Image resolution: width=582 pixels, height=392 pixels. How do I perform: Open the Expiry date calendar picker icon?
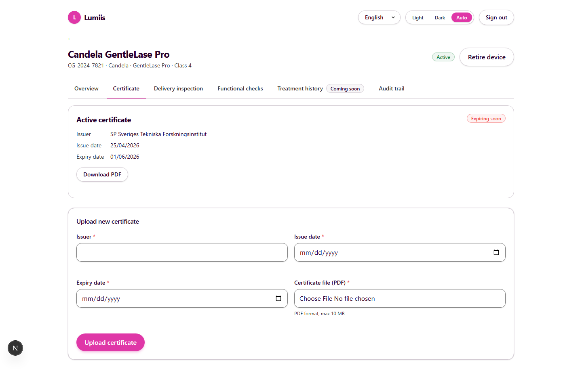278,298
